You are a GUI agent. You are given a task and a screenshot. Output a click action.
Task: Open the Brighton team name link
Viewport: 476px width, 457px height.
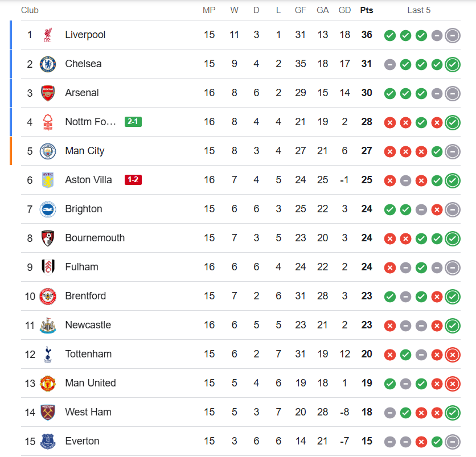84,209
